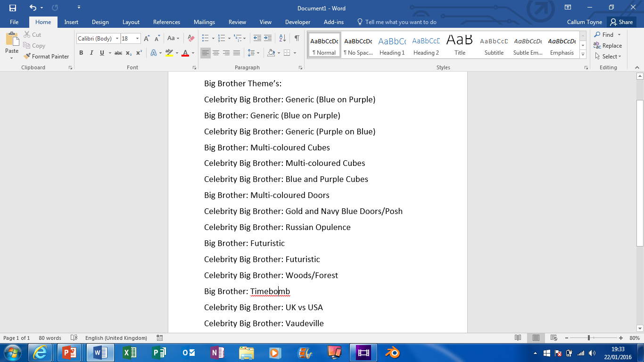
Task: Open the Mailings tab
Action: pyautogui.click(x=204, y=22)
